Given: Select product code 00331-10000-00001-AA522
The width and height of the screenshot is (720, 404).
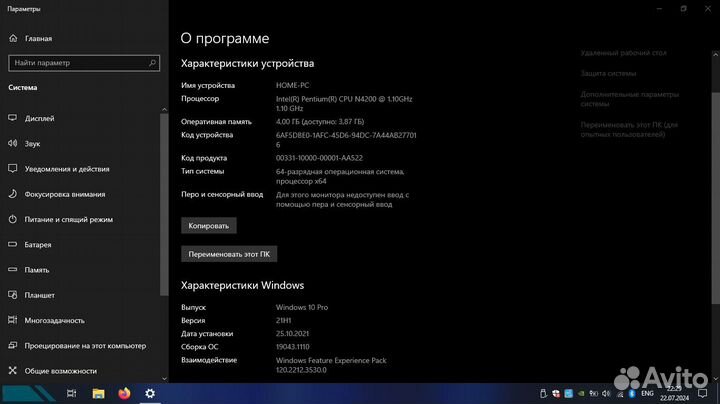Looking at the screenshot, I should pos(319,158).
